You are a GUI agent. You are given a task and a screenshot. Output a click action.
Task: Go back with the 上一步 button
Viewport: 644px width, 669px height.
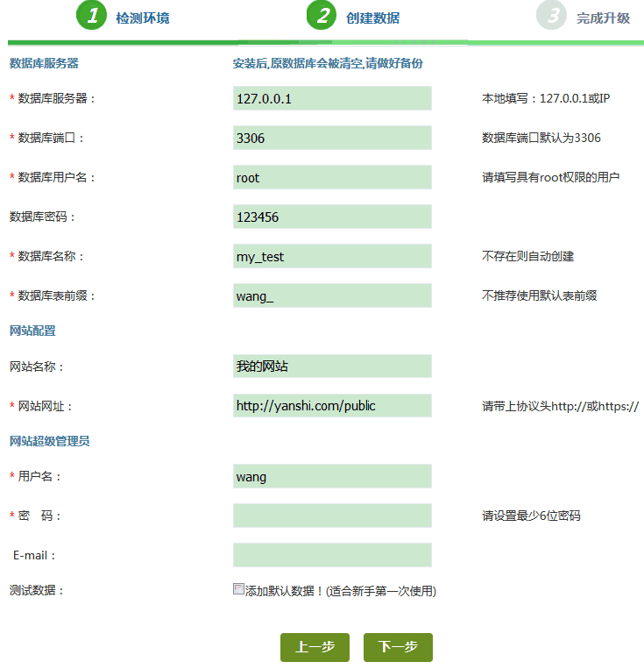pos(315,647)
